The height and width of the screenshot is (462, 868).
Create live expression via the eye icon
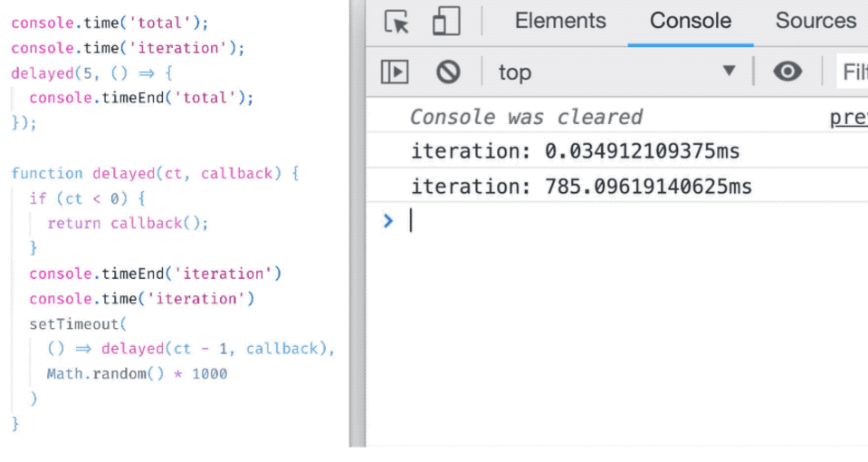tap(787, 72)
